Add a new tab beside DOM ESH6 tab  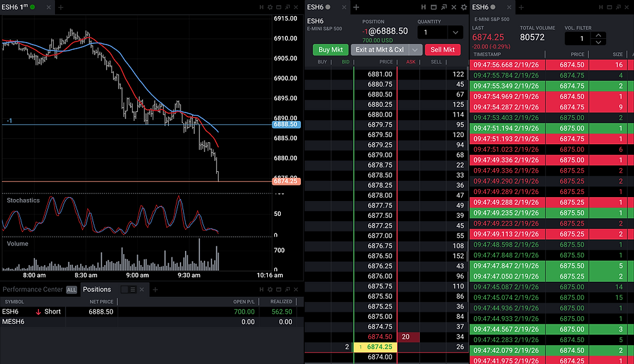[356, 7]
